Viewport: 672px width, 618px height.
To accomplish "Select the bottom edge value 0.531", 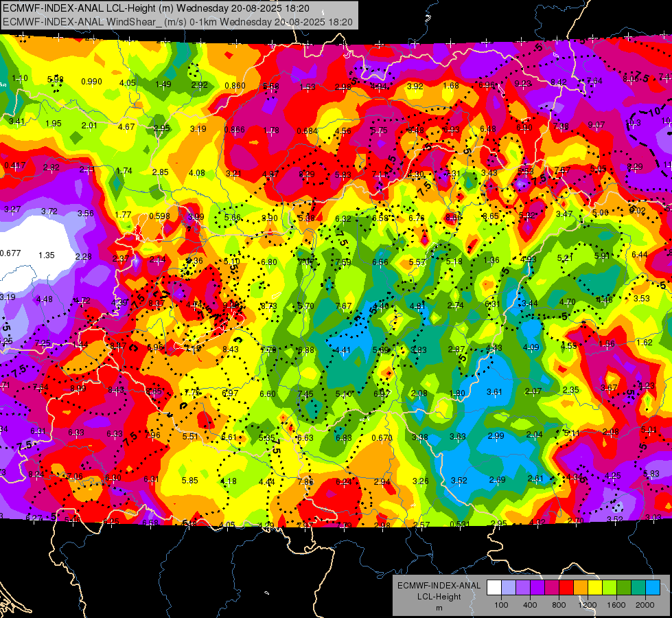I will click(x=460, y=524).
